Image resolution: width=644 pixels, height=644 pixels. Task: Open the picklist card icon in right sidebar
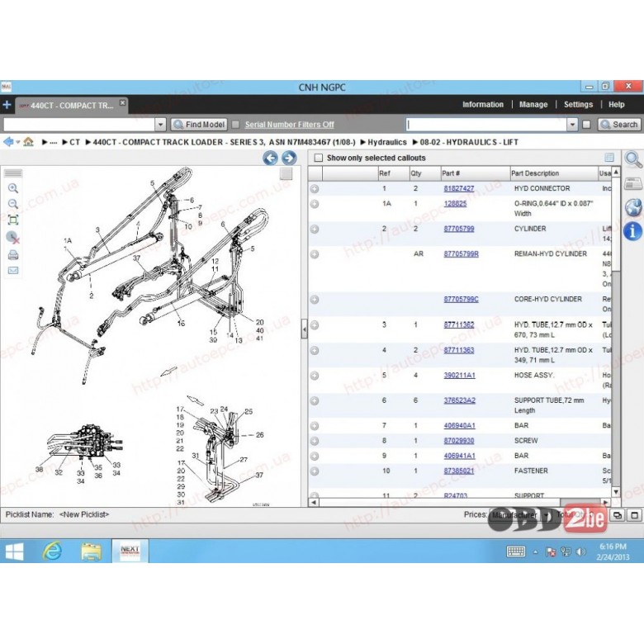click(x=633, y=183)
